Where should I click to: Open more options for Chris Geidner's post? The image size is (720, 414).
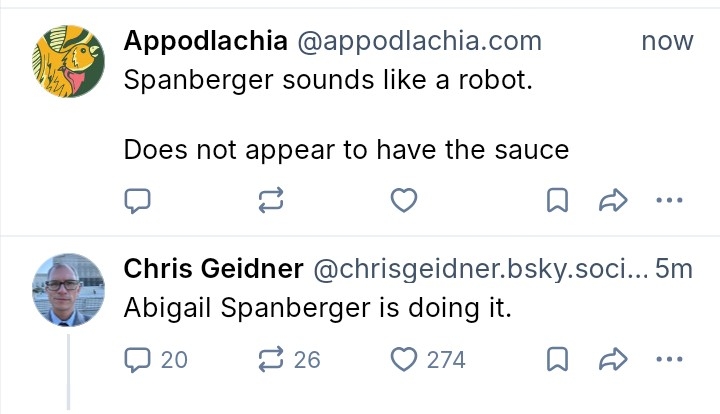[666, 359]
